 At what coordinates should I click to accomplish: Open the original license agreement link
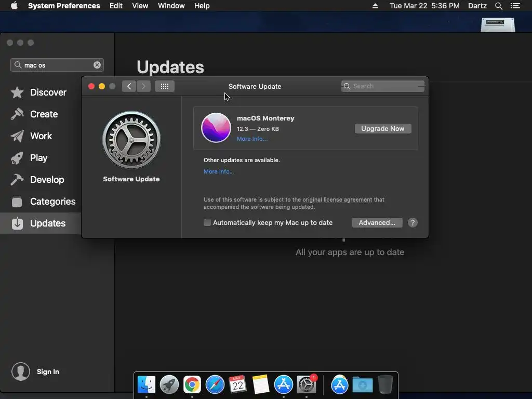click(337, 199)
